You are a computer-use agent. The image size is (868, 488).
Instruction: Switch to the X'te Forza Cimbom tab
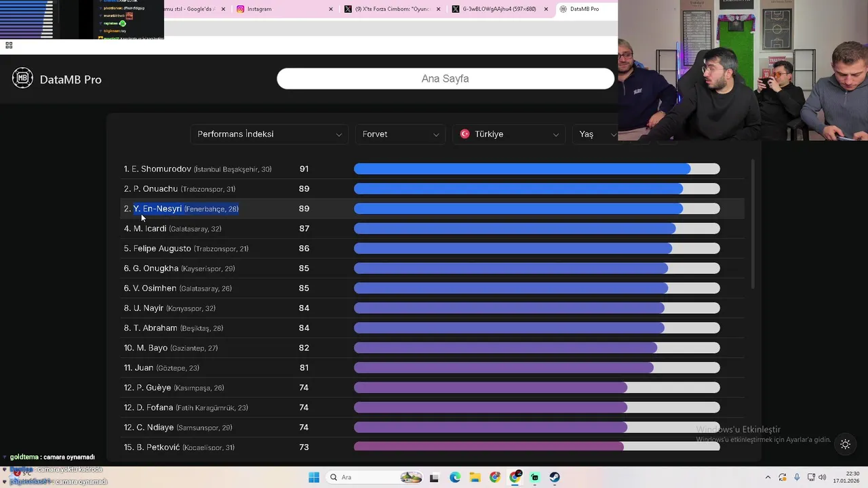[393, 9]
